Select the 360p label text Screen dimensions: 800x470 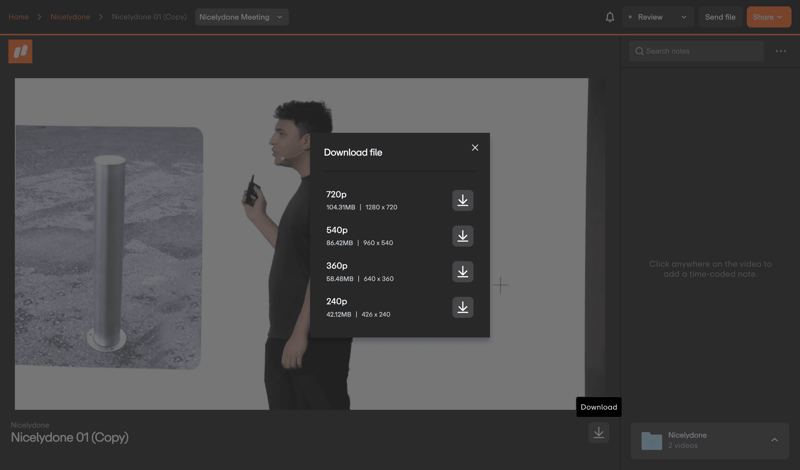[x=337, y=266]
